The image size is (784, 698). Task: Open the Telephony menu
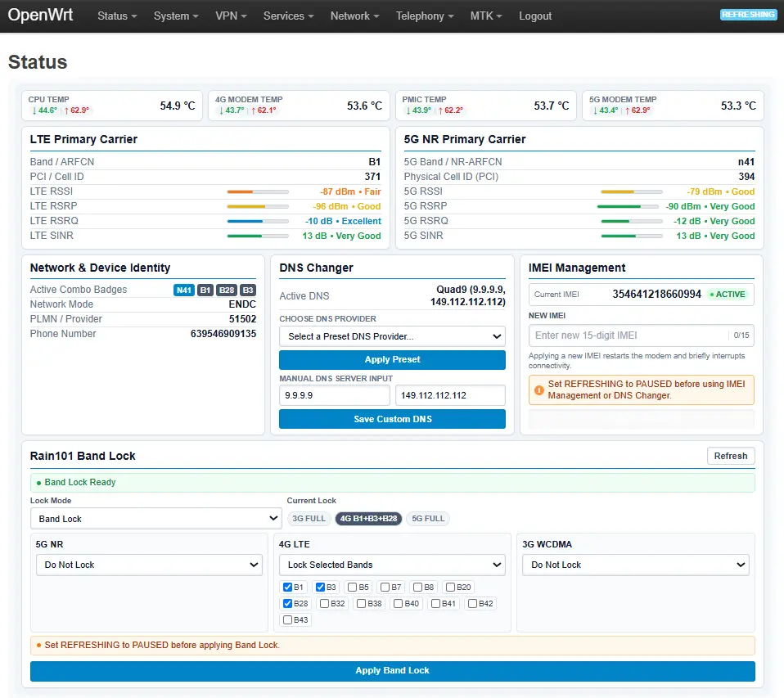pyautogui.click(x=425, y=16)
